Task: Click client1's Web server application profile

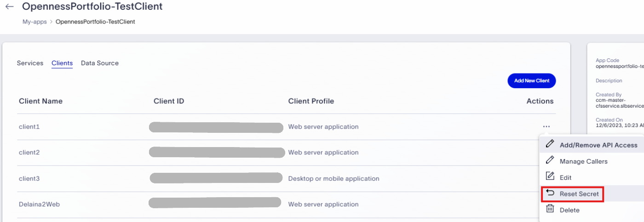Action: [x=323, y=126]
